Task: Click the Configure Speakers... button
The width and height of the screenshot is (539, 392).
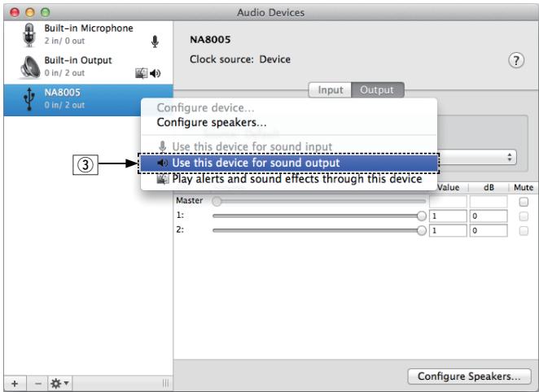Action: 469,377
